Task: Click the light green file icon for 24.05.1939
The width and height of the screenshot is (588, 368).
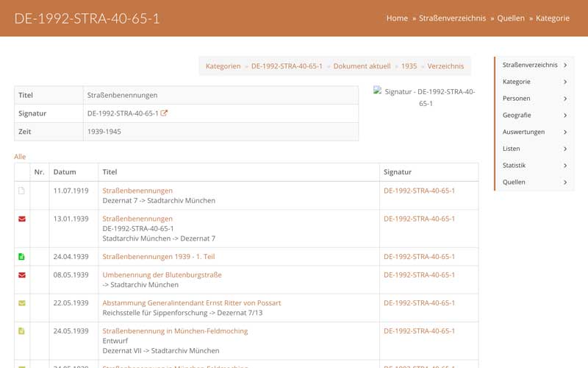Action: (x=21, y=331)
